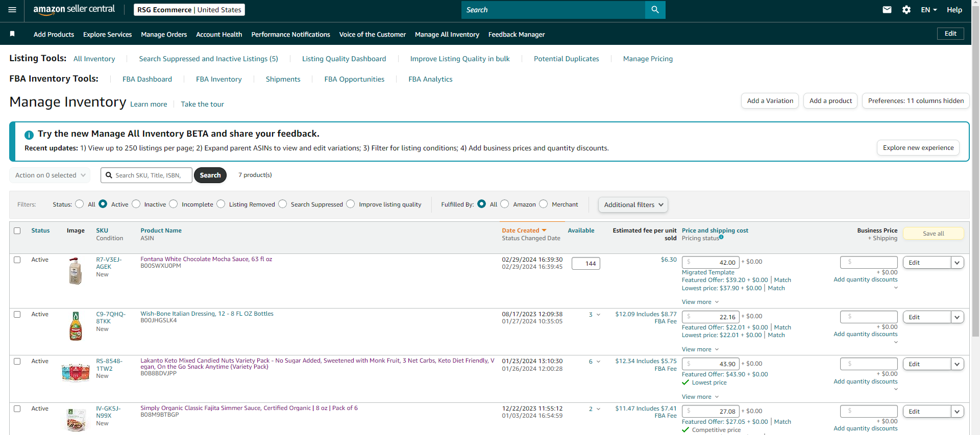Filter Fulfilled By Amazon
This screenshot has height=435, width=980.
point(504,204)
